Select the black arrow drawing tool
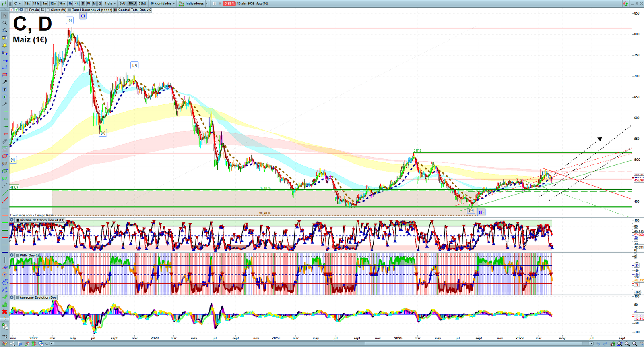 coord(4,82)
